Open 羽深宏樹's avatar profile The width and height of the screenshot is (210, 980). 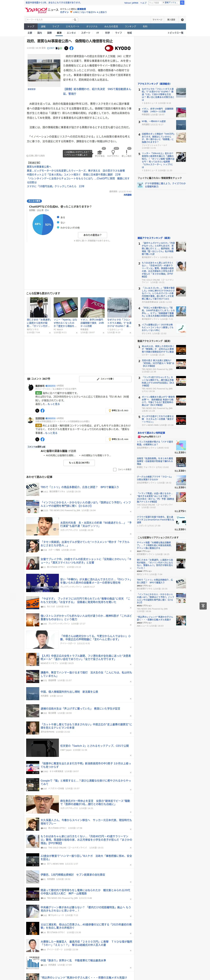(30, 420)
